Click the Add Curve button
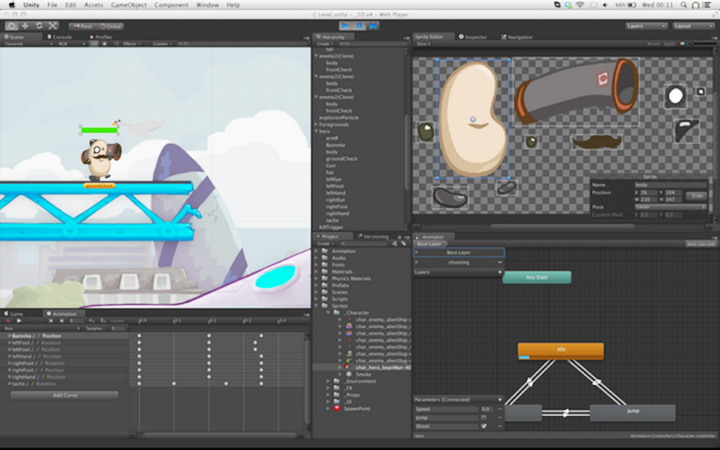Screen dimensions: 720x450 [x=64, y=395]
